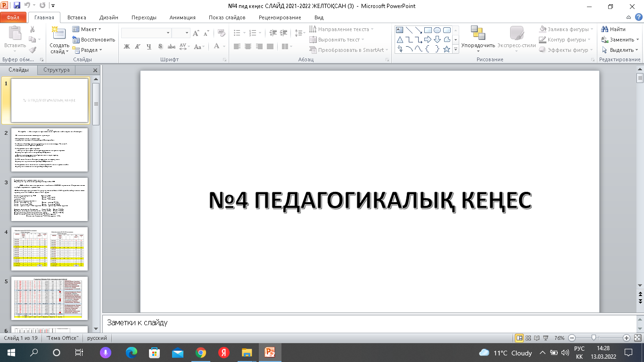Click the Save icon in quick access toolbar
Viewport: 644px width, 362px height.
click(x=17, y=6)
